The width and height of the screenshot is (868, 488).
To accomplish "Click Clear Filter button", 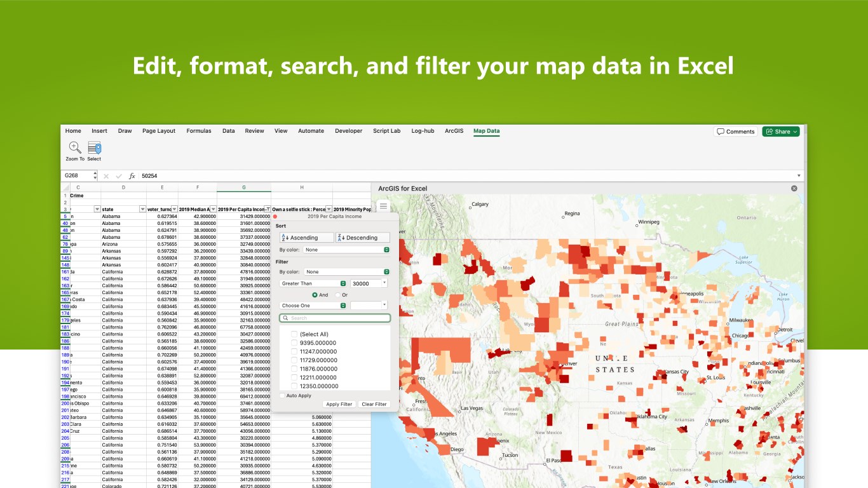I will (x=374, y=404).
